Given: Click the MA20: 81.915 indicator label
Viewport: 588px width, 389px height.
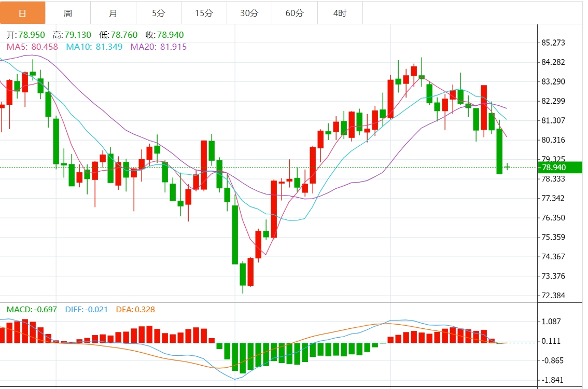Looking at the screenshot, I should click(158, 47).
